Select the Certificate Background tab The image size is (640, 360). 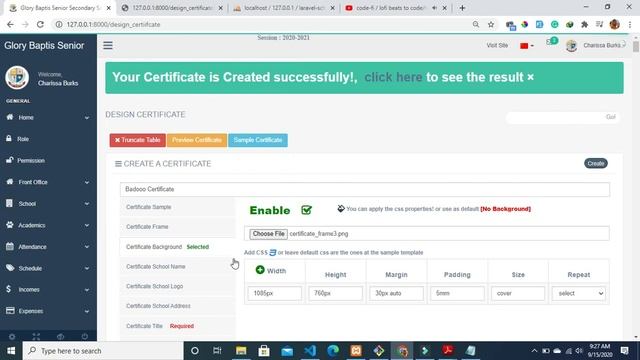click(178, 247)
